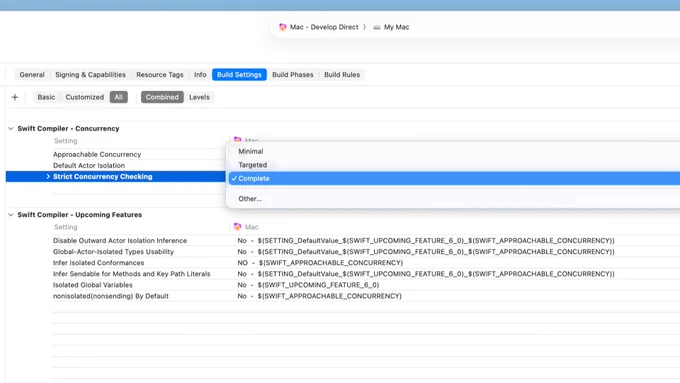
Task: Select Disable Outward Actor Isolation Inference row
Action: 120,240
